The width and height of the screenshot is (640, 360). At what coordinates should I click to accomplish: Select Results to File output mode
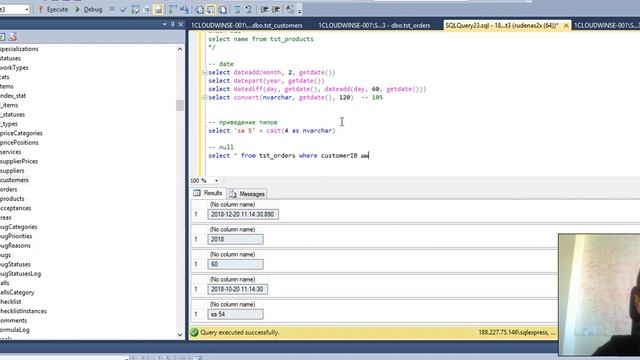[223, 9]
